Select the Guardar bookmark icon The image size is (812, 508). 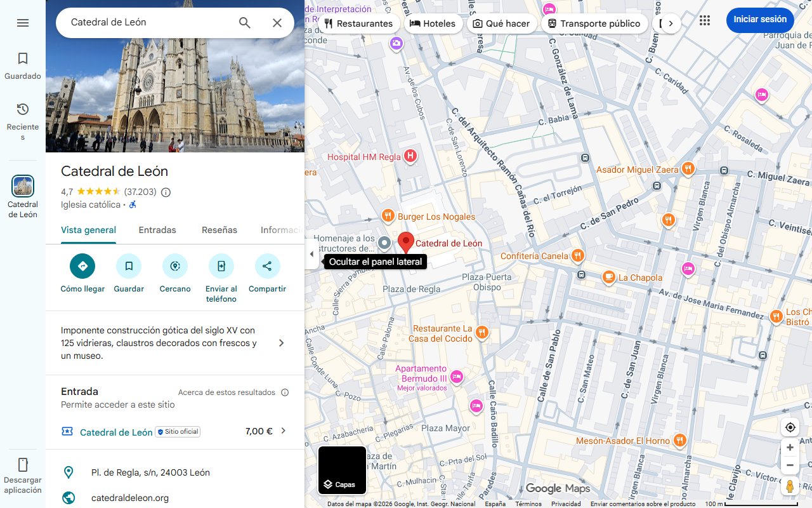click(x=129, y=267)
